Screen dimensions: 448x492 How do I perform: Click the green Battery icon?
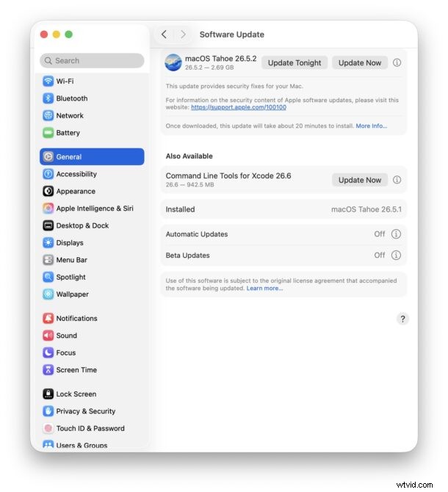48,133
